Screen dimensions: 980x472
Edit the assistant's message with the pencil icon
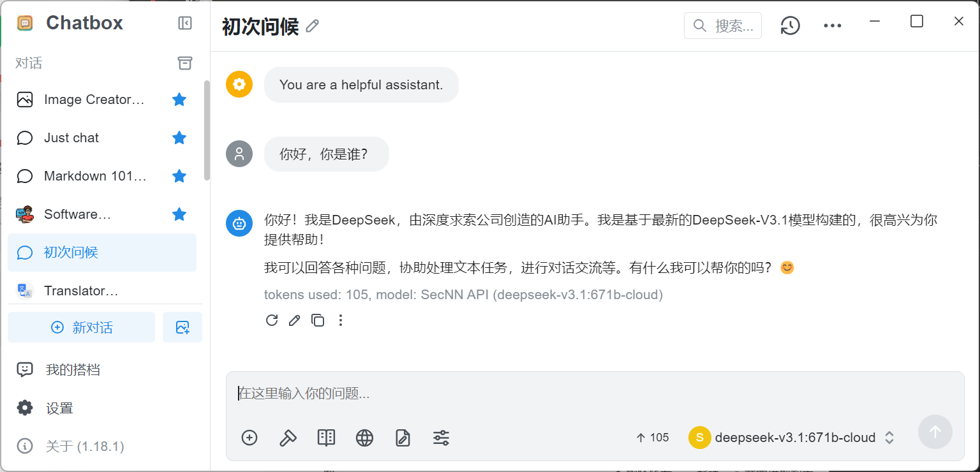pyautogui.click(x=294, y=320)
